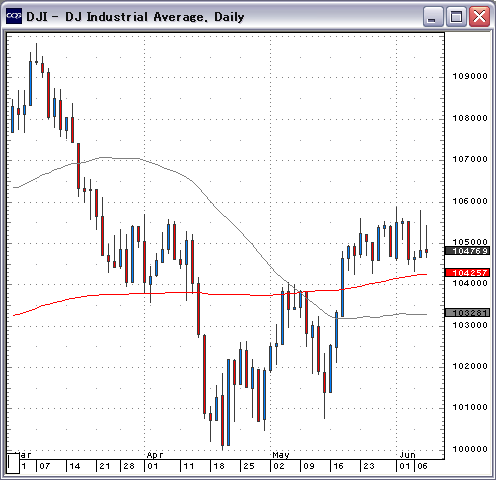Click date label 18 on time axis
Viewport: 496px width, 480px height.
219,466
